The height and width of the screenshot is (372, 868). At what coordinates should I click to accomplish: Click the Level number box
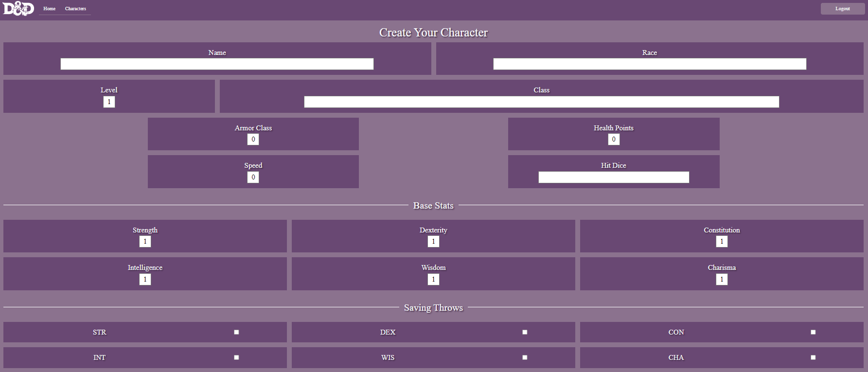(x=109, y=102)
